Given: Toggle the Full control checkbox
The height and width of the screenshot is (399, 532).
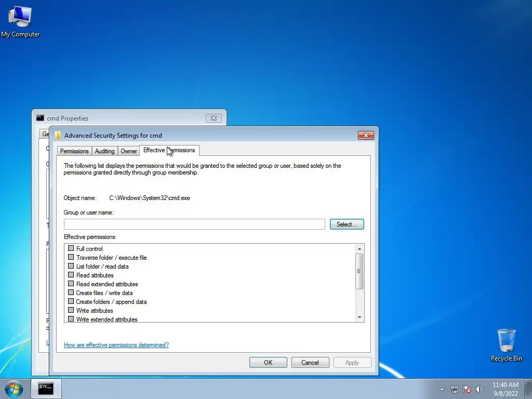Looking at the screenshot, I should click(71, 248).
